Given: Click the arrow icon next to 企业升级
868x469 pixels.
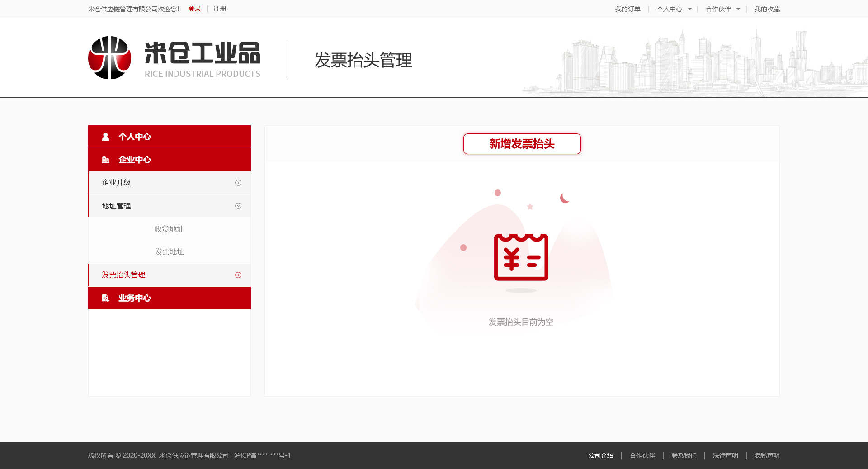Looking at the screenshot, I should (x=238, y=183).
